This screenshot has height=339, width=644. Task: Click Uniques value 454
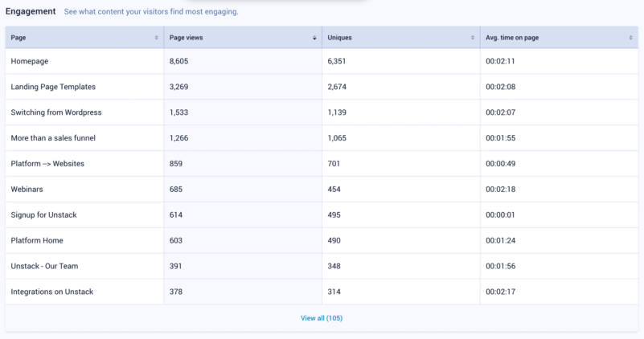pos(334,190)
